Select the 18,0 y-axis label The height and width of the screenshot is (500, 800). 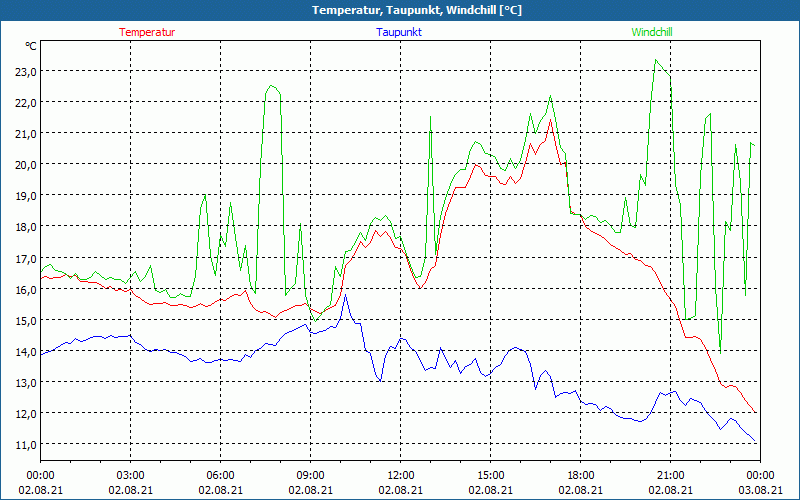point(24,227)
